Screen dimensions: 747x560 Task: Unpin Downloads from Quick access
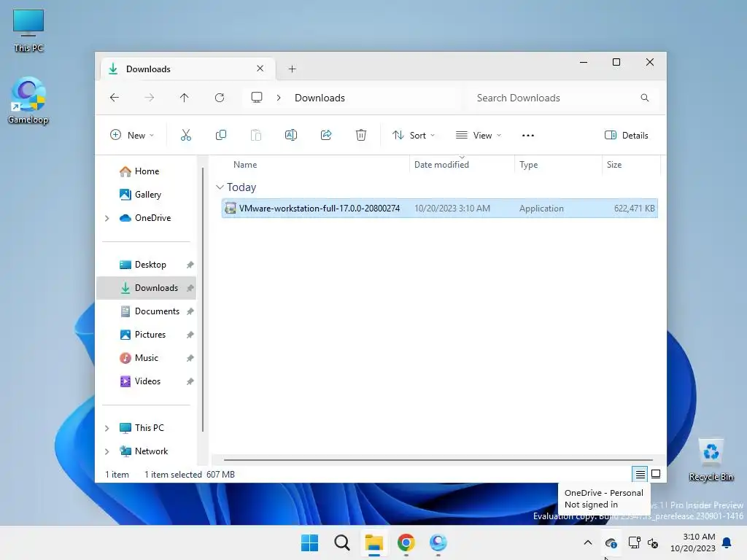pos(190,288)
